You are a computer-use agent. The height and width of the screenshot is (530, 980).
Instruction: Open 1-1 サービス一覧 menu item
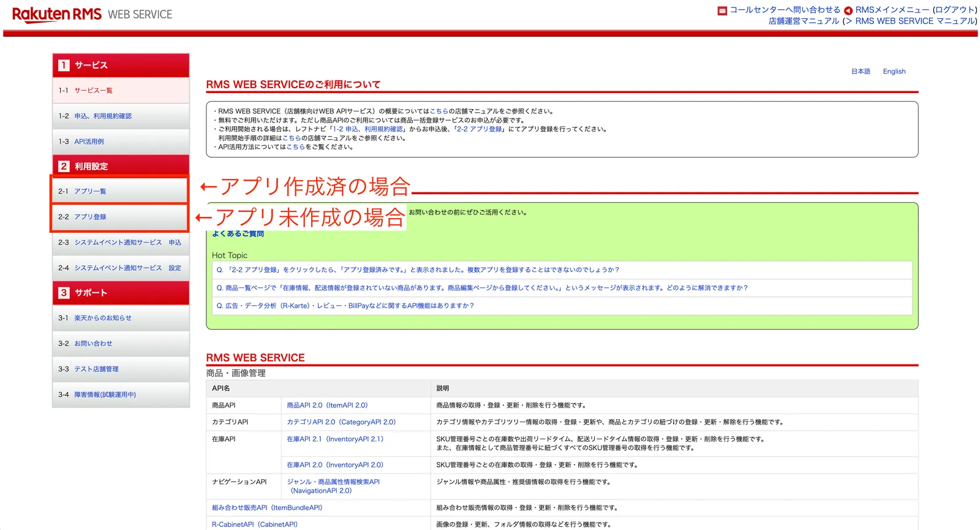tap(121, 90)
